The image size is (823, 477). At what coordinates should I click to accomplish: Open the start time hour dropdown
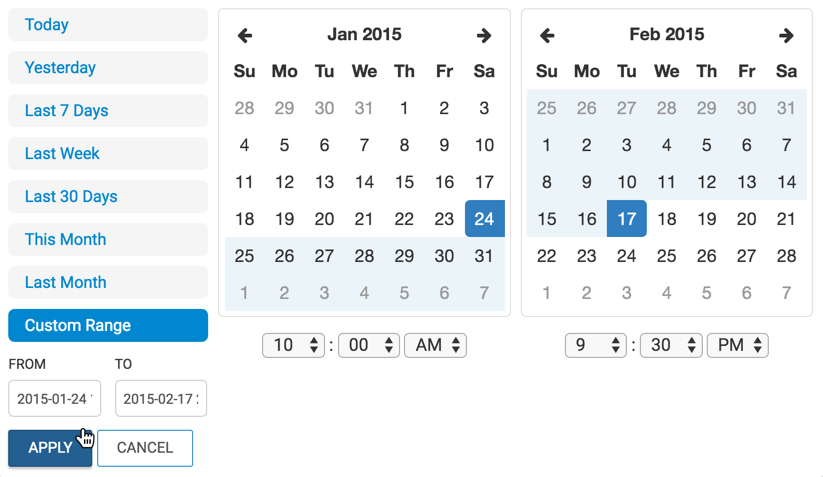(293, 345)
